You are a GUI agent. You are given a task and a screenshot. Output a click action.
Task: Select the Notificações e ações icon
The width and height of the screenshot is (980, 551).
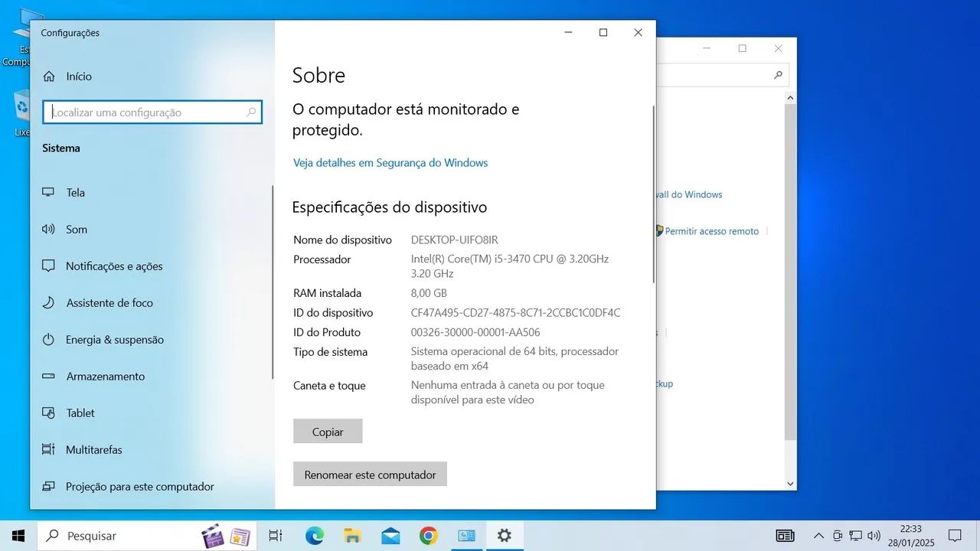click(48, 266)
